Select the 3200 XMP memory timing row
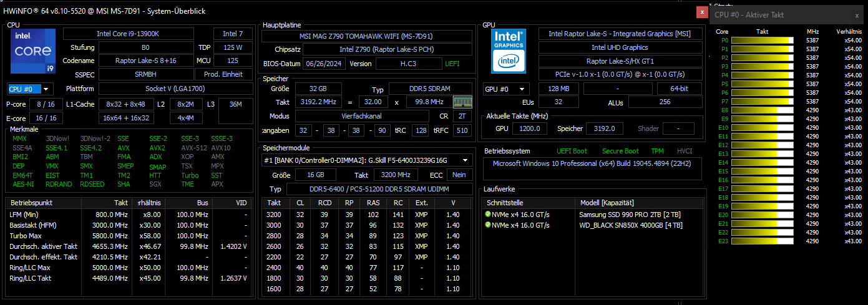Screen dimensions: 868x305 pos(367,215)
